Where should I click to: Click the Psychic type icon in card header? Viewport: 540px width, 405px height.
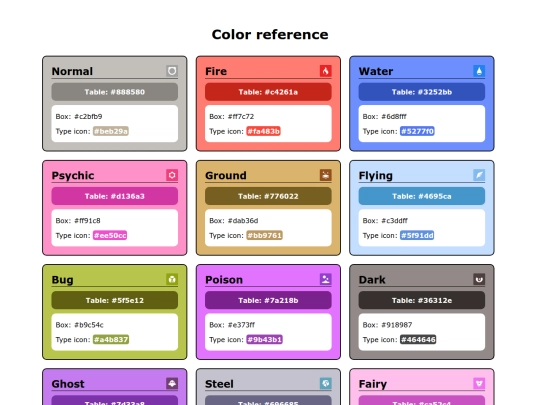[x=172, y=175]
